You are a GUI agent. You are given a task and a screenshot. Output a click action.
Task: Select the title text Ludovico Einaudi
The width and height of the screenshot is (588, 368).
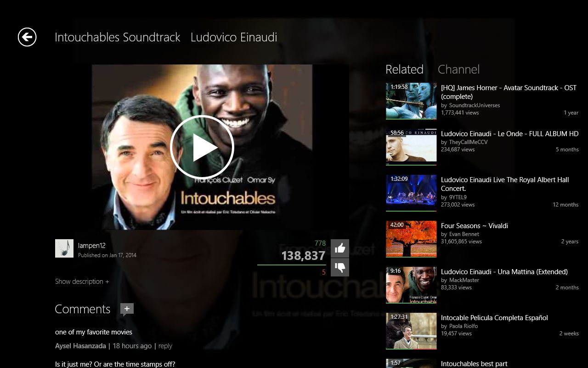point(234,37)
